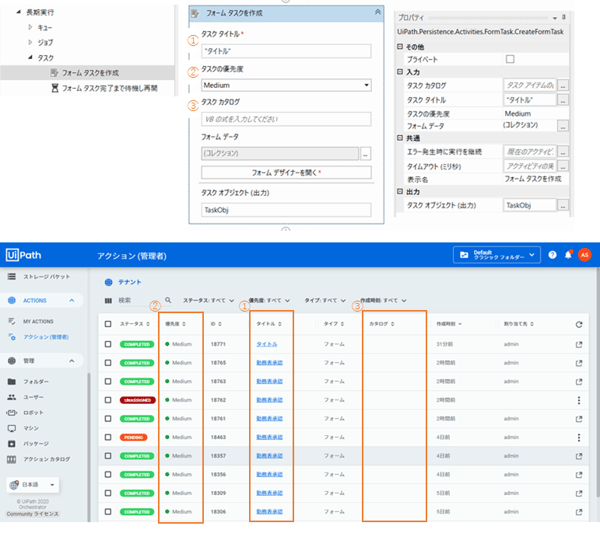Select the checkbox for row 18765

click(x=108, y=362)
